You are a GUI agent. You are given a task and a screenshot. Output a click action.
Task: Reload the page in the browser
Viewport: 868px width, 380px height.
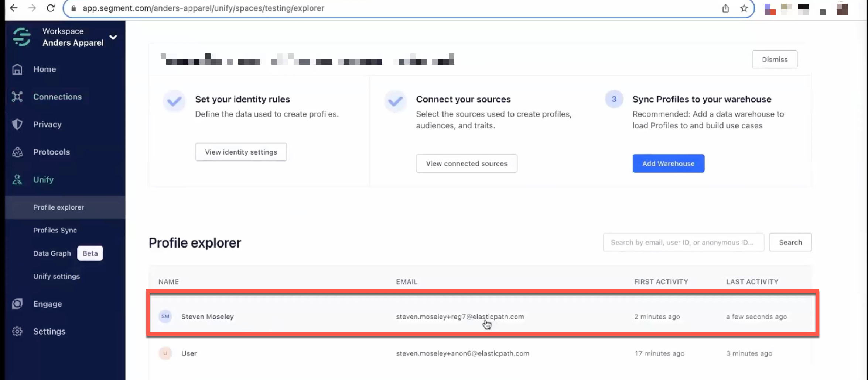51,8
